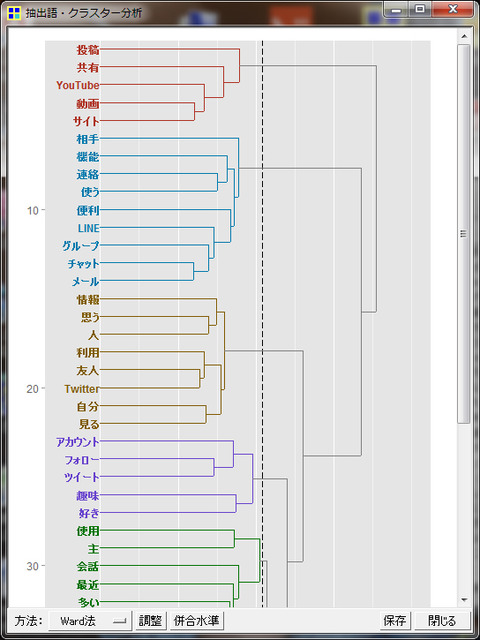Maximize the 抽出語・クラスター分析 window

point(419,9)
